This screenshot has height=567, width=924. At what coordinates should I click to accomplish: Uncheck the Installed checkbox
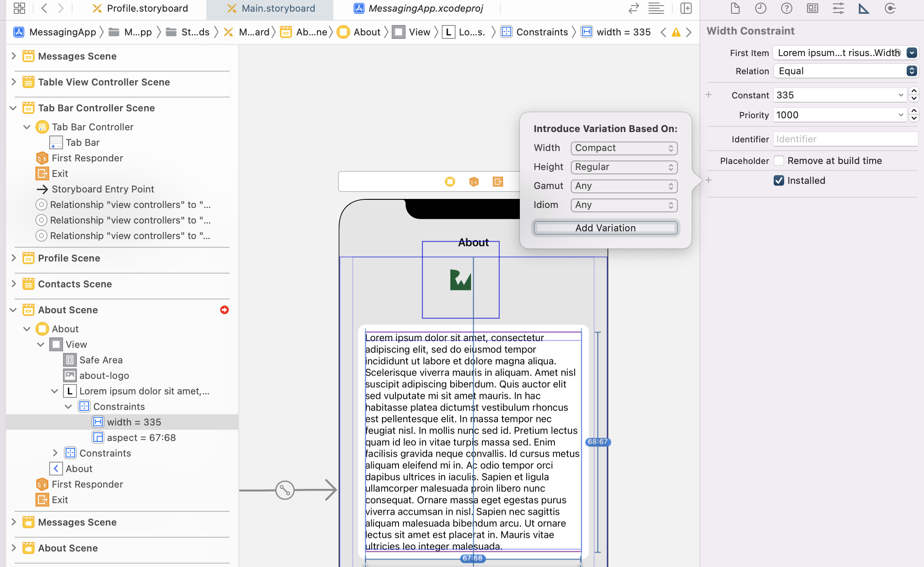click(779, 180)
